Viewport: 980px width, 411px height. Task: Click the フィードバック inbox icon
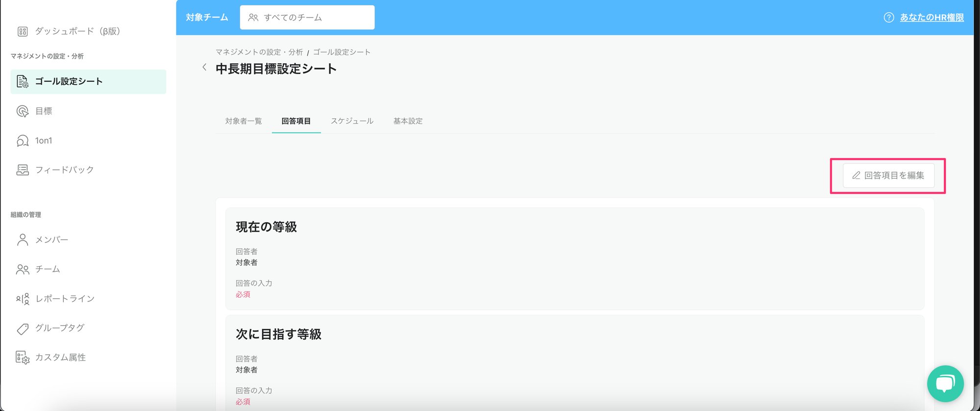(x=23, y=170)
